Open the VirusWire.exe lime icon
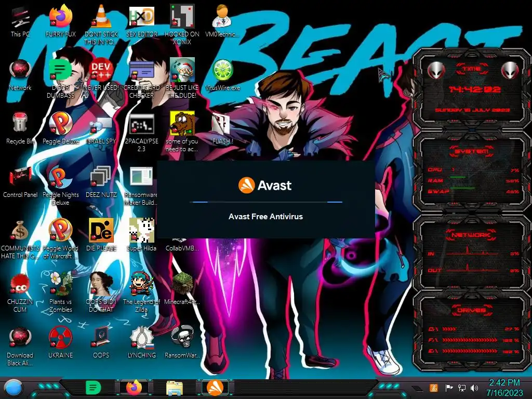Screen dimensions: 532x399 222,70
